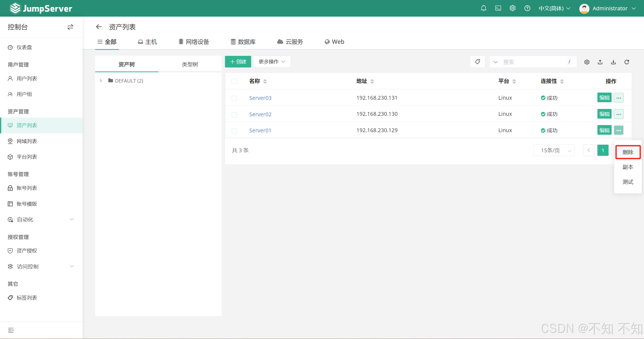The image size is (644, 339).
Task: Open the 更多操作 dropdown
Action: pos(272,62)
